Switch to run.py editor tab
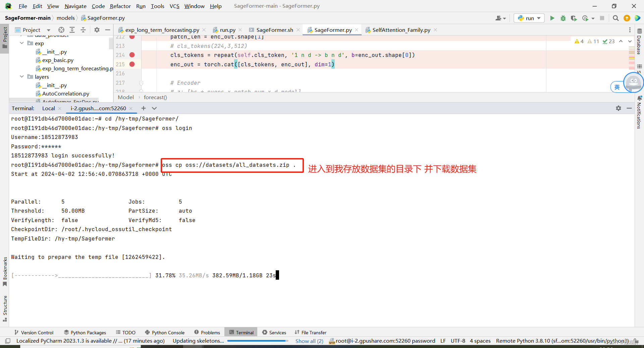This screenshot has height=348, width=644. pyautogui.click(x=227, y=30)
